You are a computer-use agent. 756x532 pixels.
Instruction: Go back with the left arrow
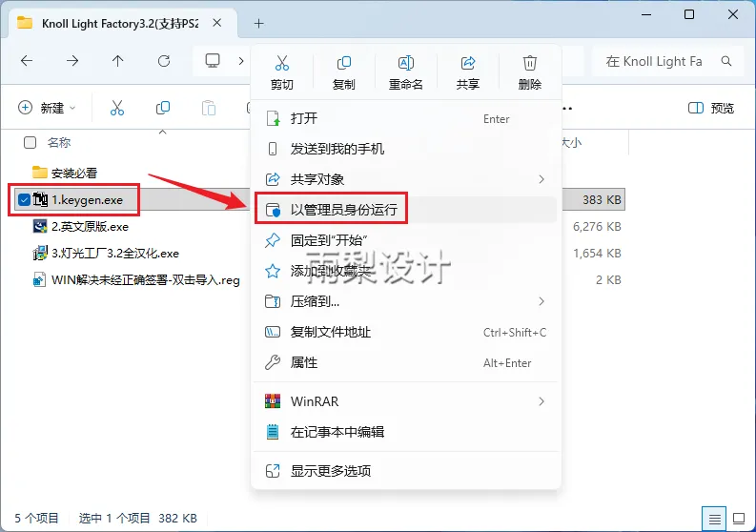27,61
